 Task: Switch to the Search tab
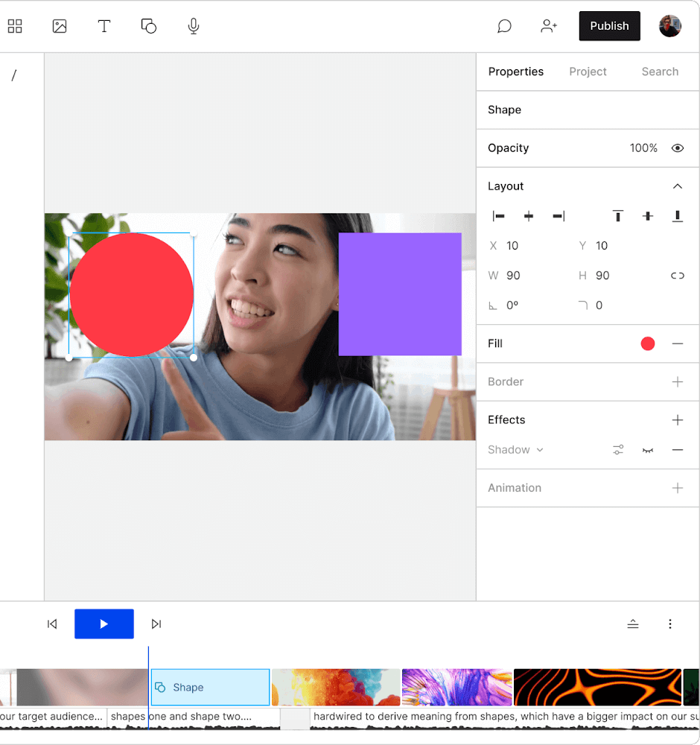coord(660,72)
